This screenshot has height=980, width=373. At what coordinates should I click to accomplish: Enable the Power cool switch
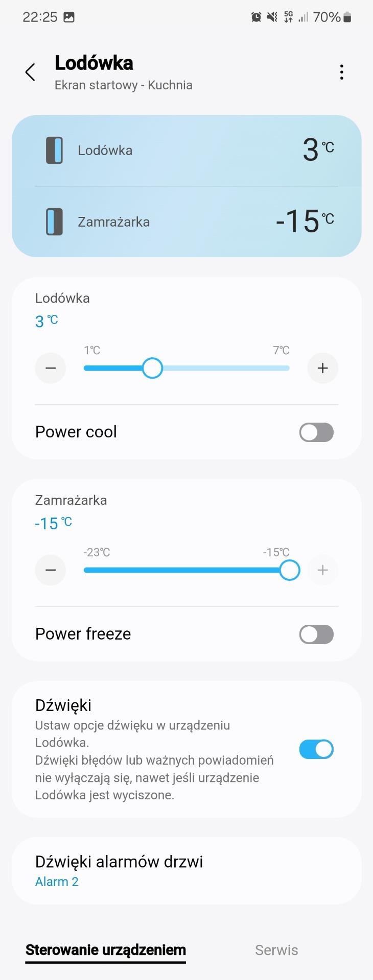(316, 432)
